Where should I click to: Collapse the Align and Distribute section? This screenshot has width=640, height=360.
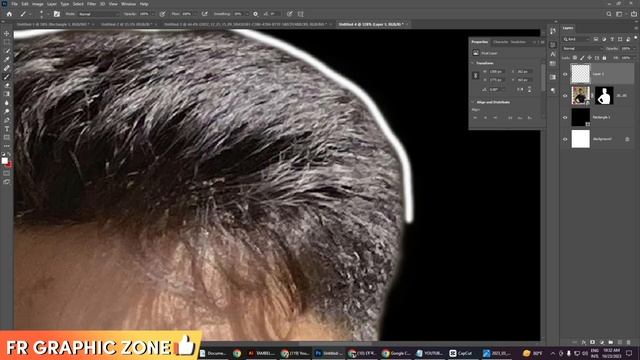(473, 102)
